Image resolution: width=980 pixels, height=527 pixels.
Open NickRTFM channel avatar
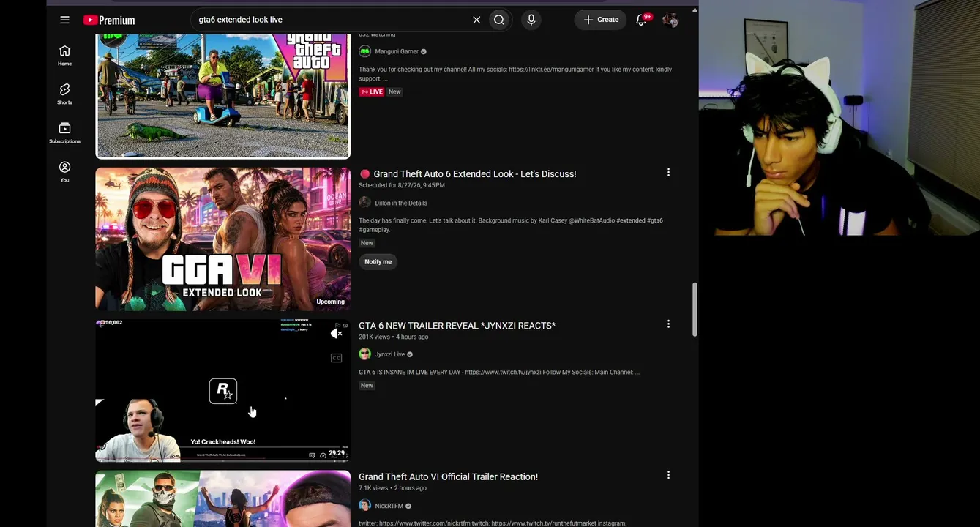click(364, 506)
